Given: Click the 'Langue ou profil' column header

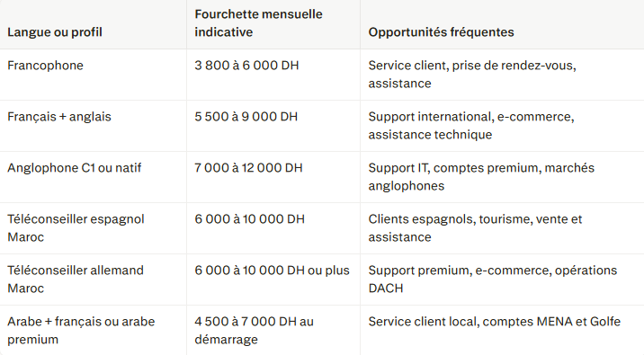Looking at the screenshot, I should click(55, 32).
